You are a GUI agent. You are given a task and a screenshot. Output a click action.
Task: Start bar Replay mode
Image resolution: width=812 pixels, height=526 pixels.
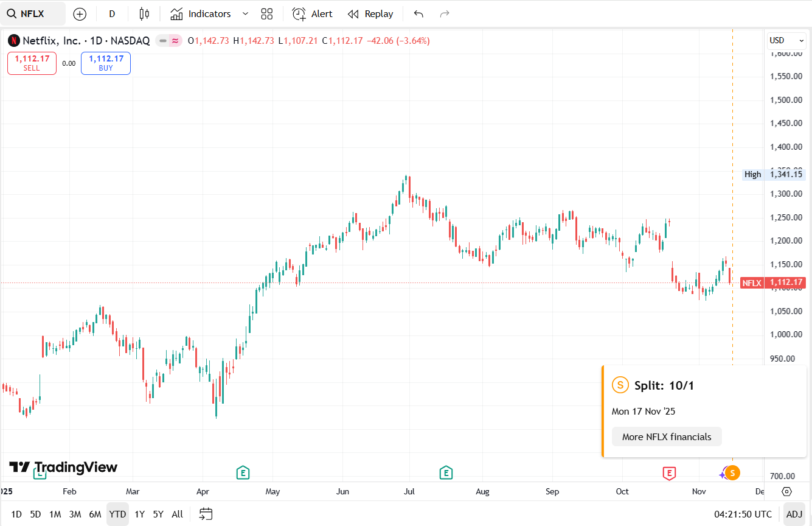point(370,14)
